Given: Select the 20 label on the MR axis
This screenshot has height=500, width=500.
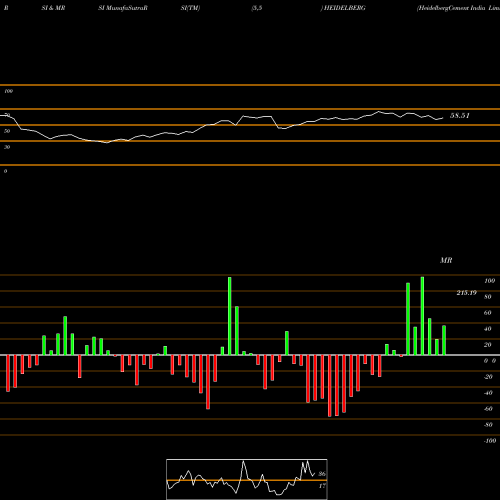Looking at the screenshot, I should point(488,345).
